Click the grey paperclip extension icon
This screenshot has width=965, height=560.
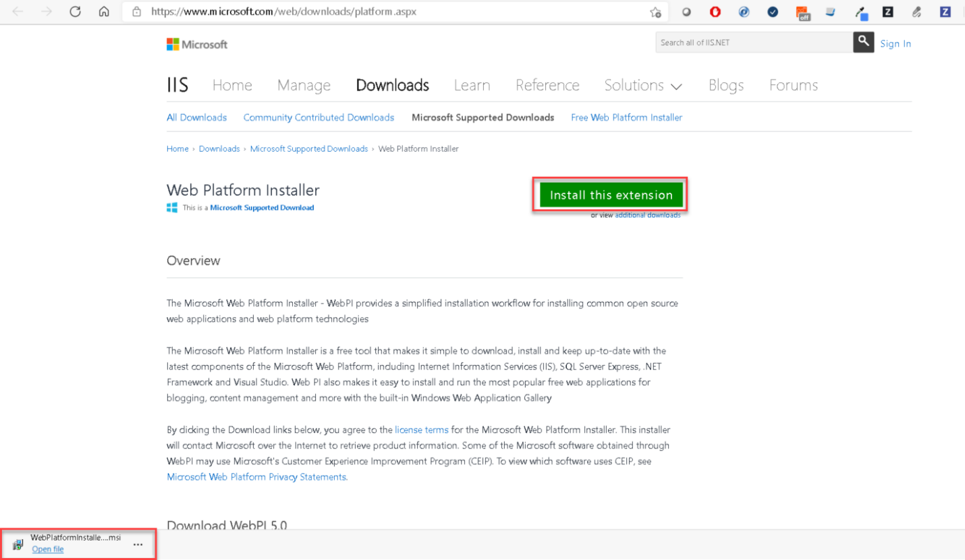[916, 11]
